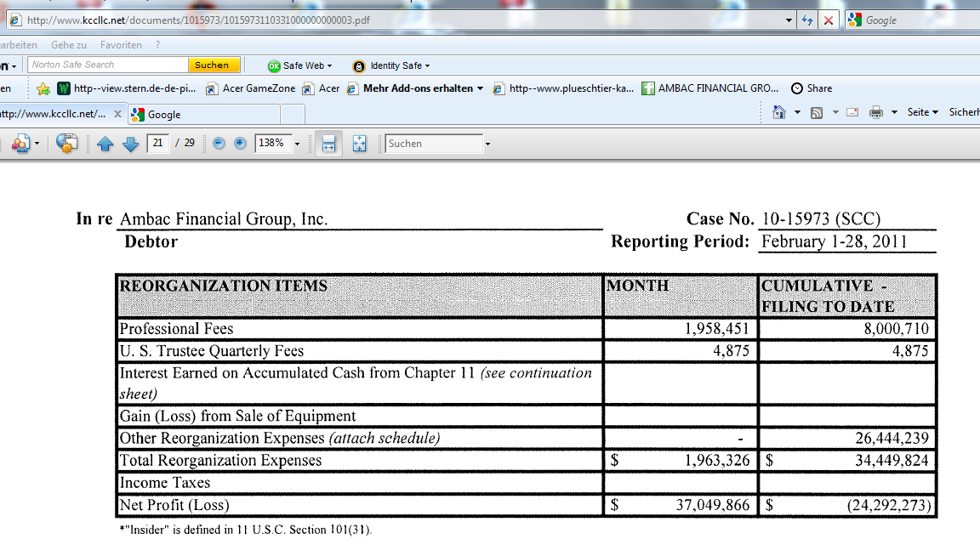The height and width of the screenshot is (550, 980).
Task: Open the view.stern.de favorite link
Action: (127, 88)
